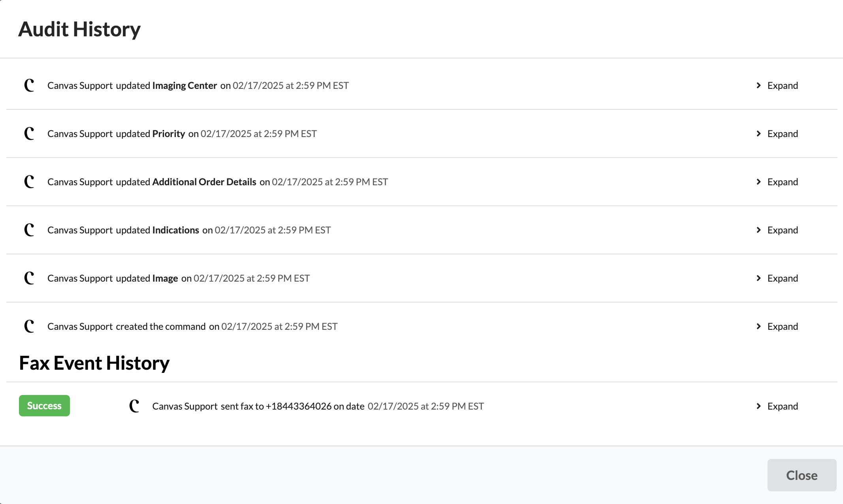Image resolution: width=843 pixels, height=504 pixels.
Task: Click Canvas logo icon beside Imaging Center update
Action: [x=29, y=85]
